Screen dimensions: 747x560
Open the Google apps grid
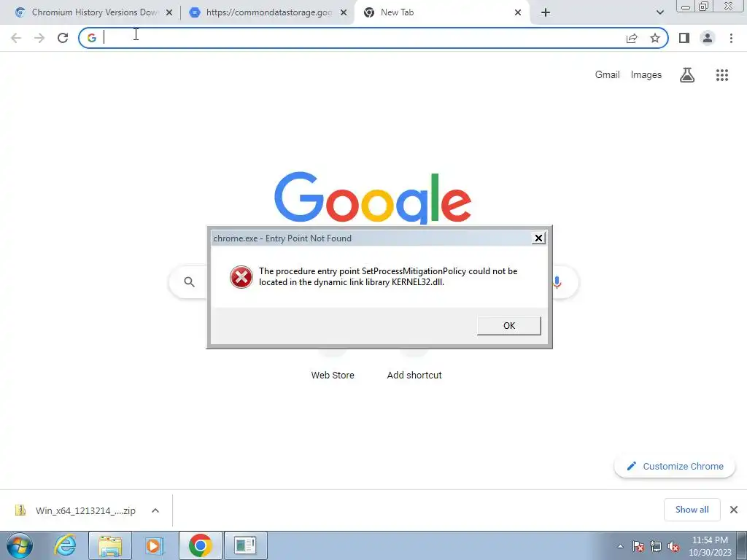click(722, 75)
